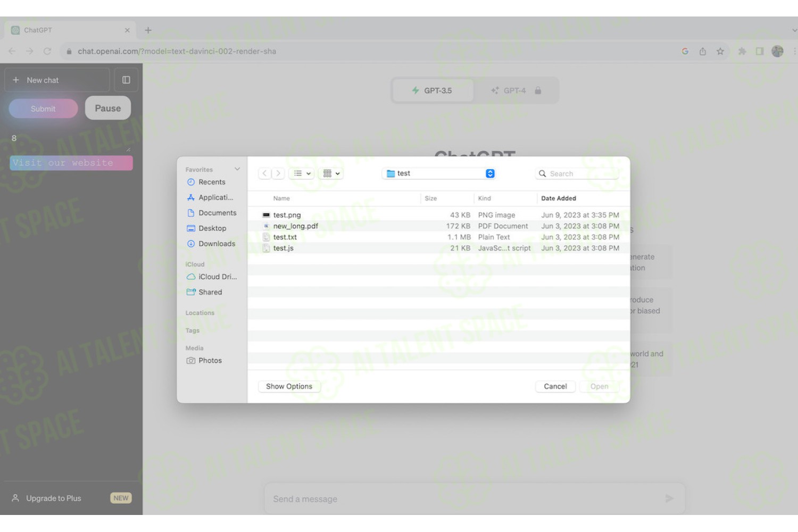This screenshot has width=798, height=532.
Task: Click the Search field in file dialog
Action: point(577,173)
